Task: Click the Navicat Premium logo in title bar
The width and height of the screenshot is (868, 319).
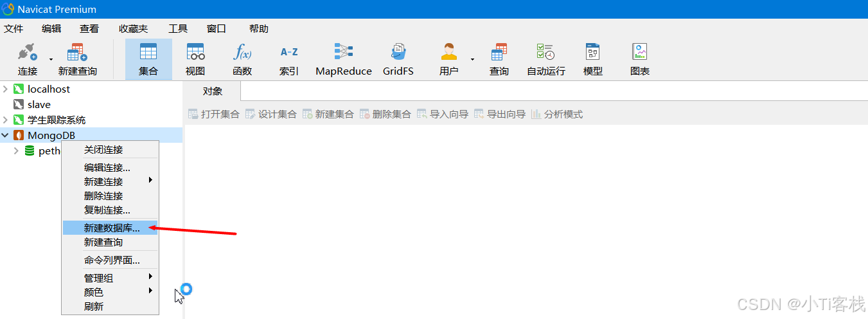Action: pyautogui.click(x=8, y=9)
